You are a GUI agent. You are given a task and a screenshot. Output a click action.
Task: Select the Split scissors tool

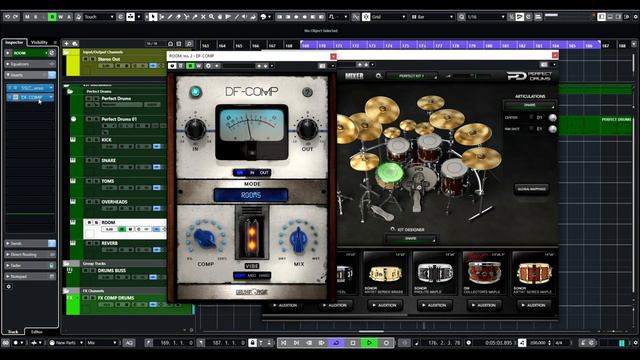[x=186, y=17]
